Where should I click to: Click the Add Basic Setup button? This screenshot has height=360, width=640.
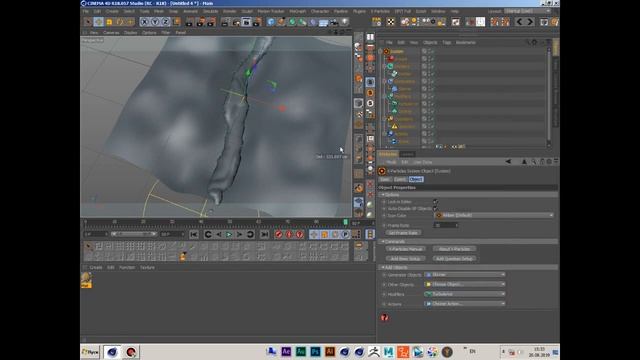click(406, 259)
